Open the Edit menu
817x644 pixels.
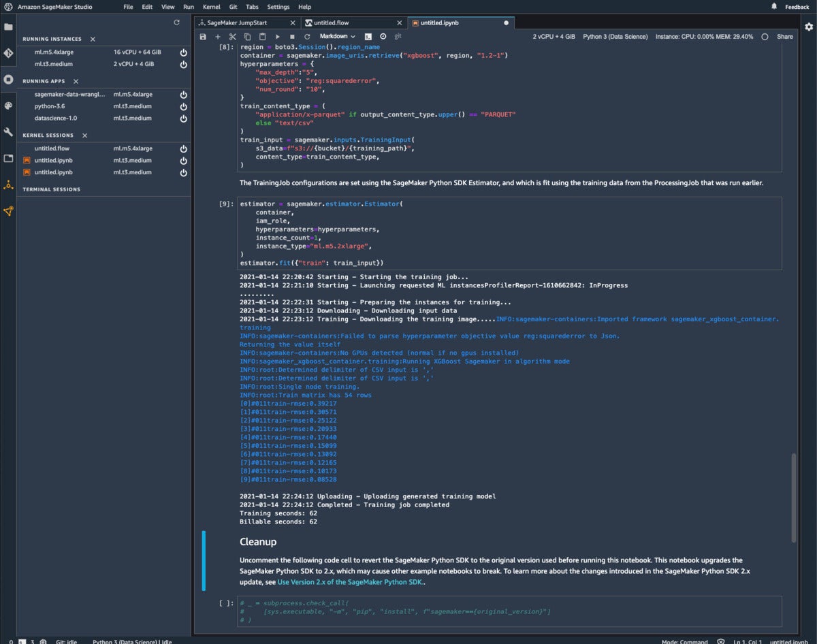click(x=147, y=7)
